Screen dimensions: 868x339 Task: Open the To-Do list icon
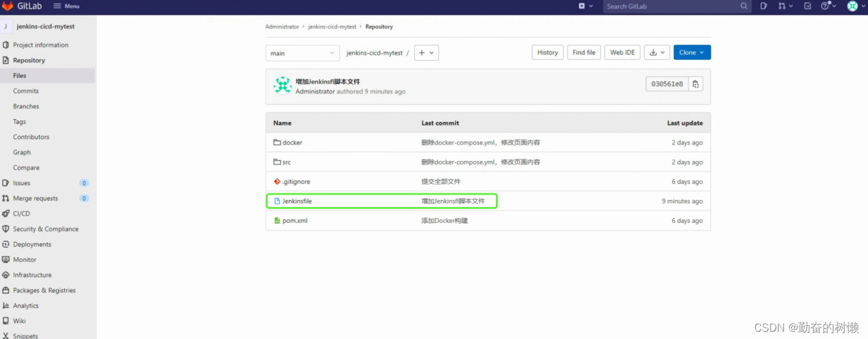(808, 6)
